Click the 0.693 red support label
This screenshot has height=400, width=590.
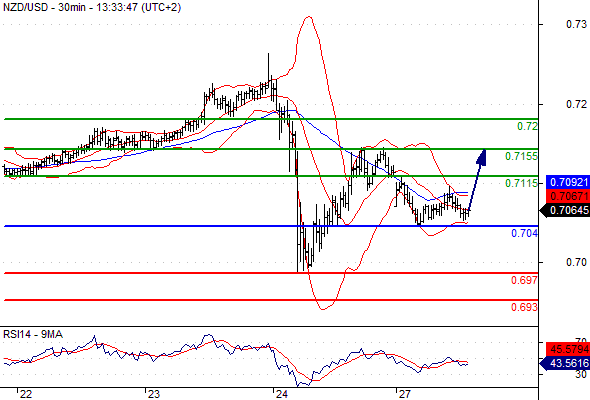pos(525,307)
